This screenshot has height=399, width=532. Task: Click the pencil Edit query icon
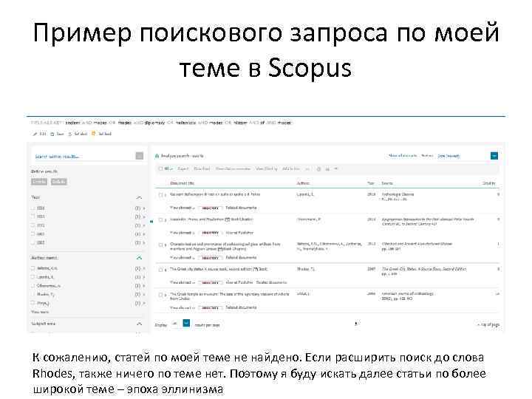35,134
